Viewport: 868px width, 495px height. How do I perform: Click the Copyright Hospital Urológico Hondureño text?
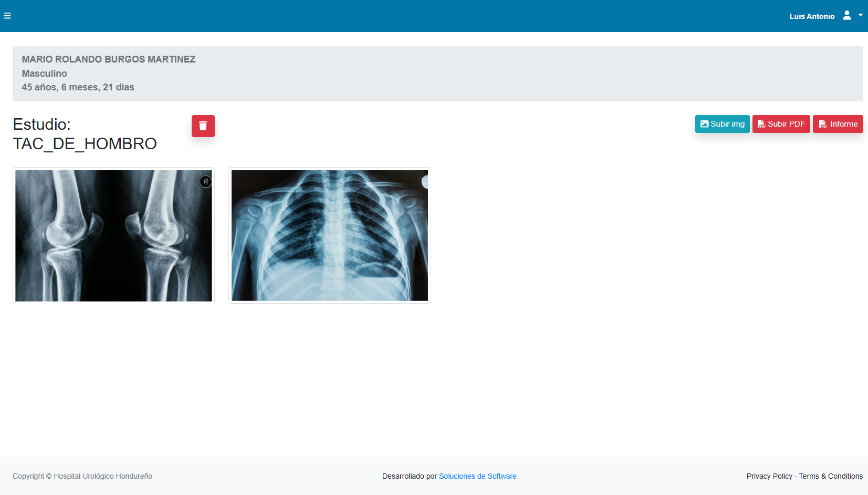tap(82, 476)
